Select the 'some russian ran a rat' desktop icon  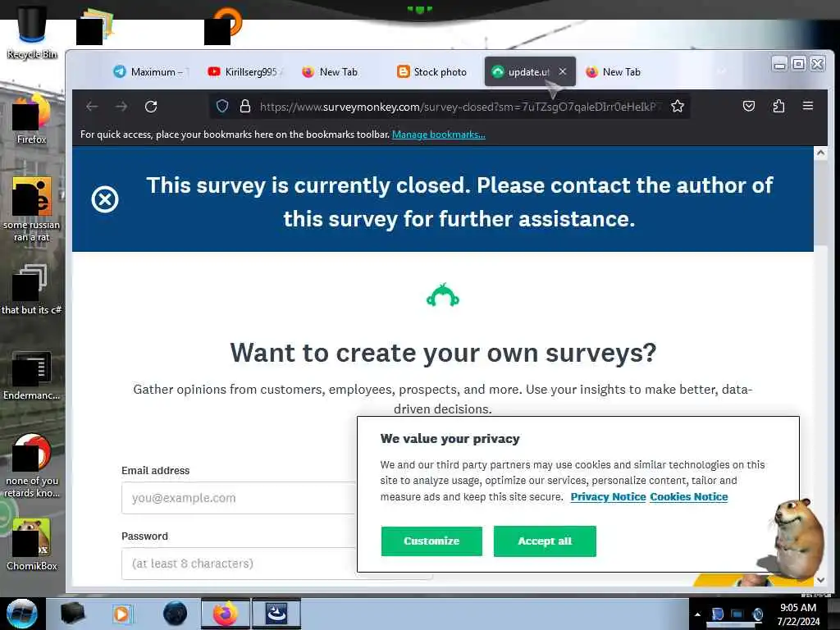pyautogui.click(x=31, y=209)
